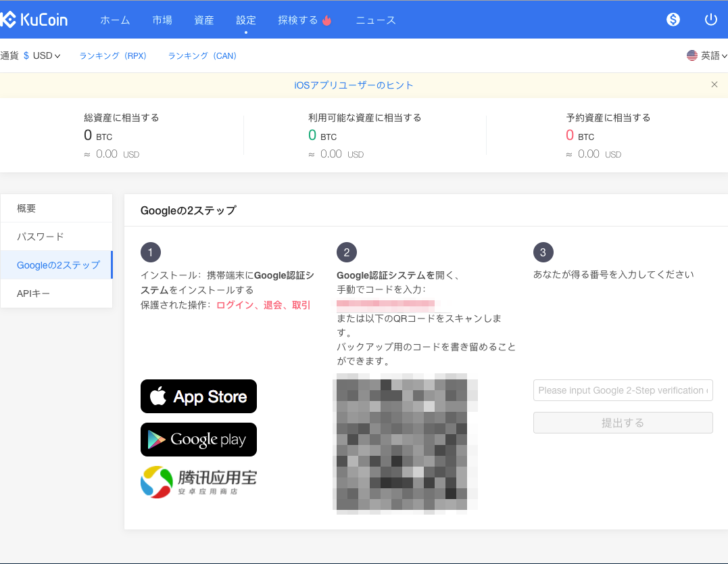
Task: Select Googleの2ステップ in the sidebar
Action: point(56,265)
